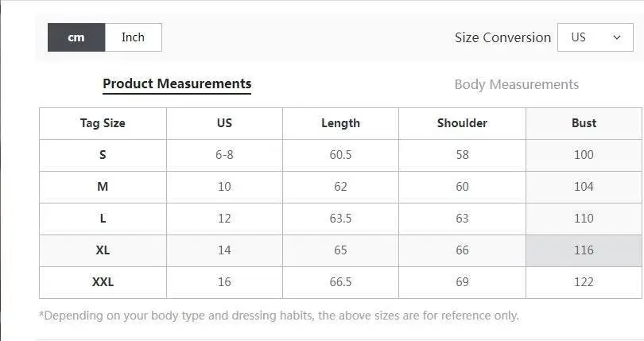Click the Length column header
The height and width of the screenshot is (341, 644).
pyautogui.click(x=340, y=123)
